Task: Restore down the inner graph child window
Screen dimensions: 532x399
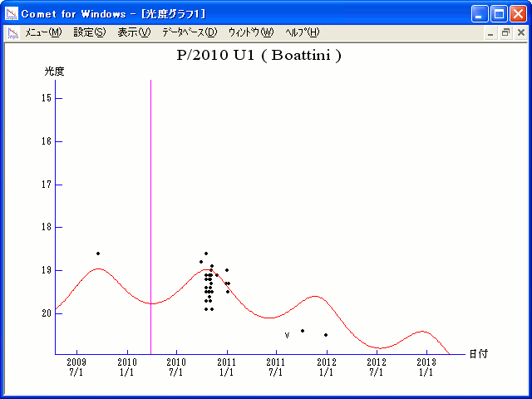Action: coord(505,32)
